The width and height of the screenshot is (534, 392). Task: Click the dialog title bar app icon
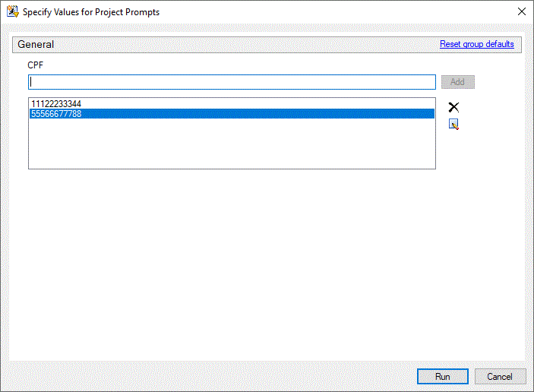pos(12,12)
